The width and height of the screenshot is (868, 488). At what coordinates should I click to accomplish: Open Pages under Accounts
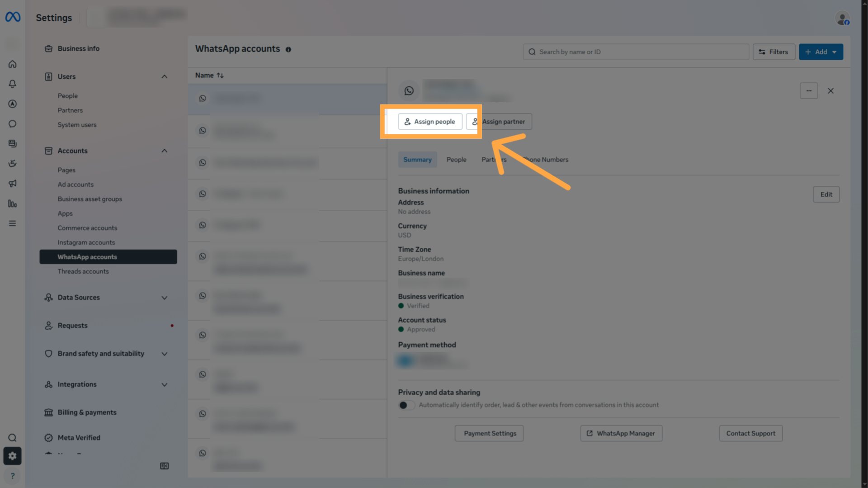click(66, 170)
